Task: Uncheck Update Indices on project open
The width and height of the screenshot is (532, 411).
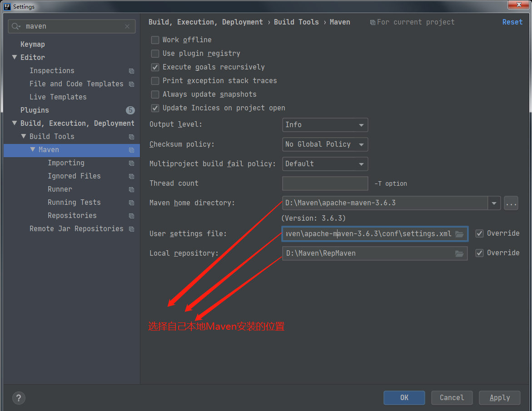Action: click(155, 108)
